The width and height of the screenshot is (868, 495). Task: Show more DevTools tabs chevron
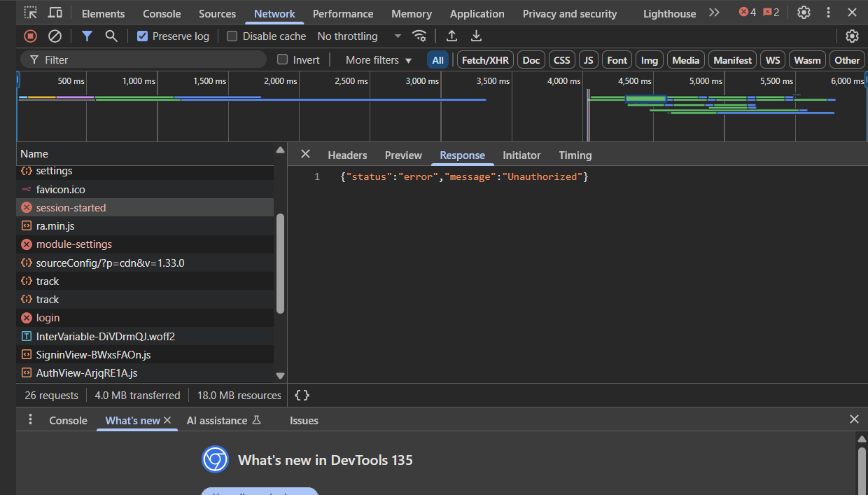click(x=714, y=13)
